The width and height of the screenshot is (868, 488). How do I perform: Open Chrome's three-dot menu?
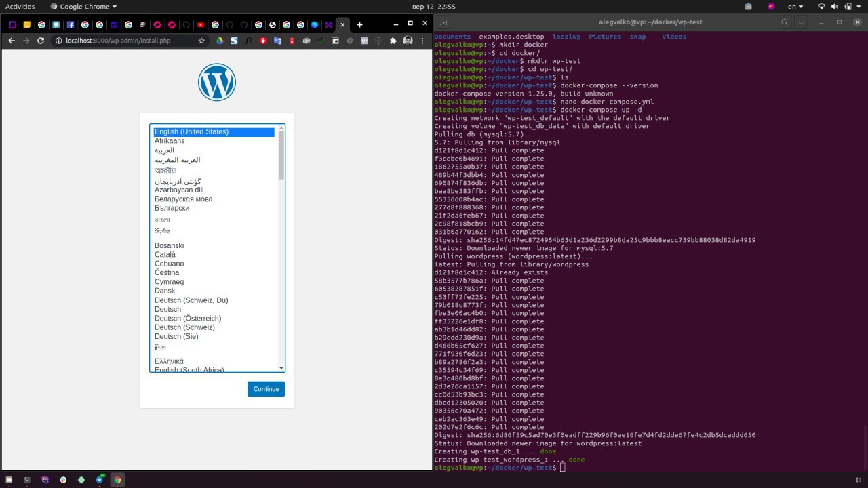(x=422, y=41)
